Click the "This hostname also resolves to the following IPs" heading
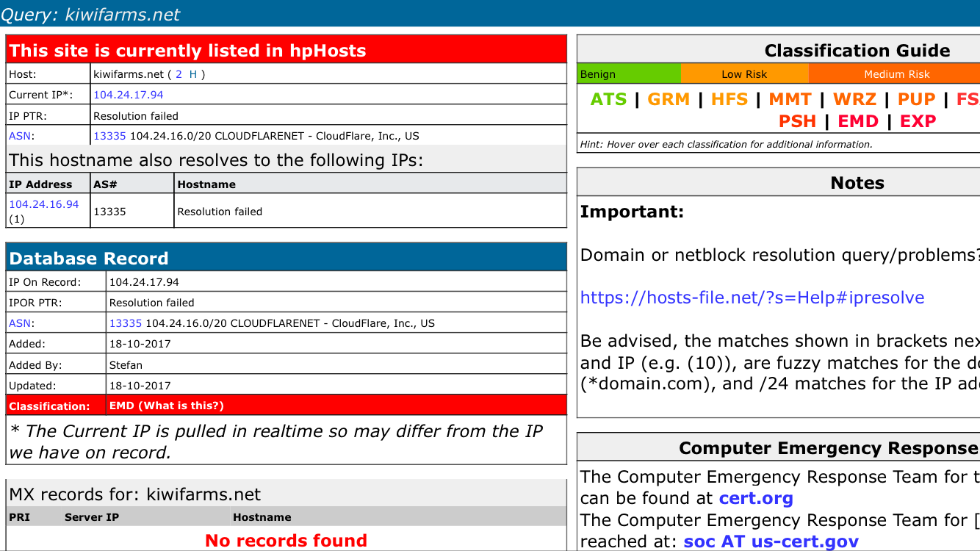The width and height of the screenshot is (980, 551). coord(216,160)
